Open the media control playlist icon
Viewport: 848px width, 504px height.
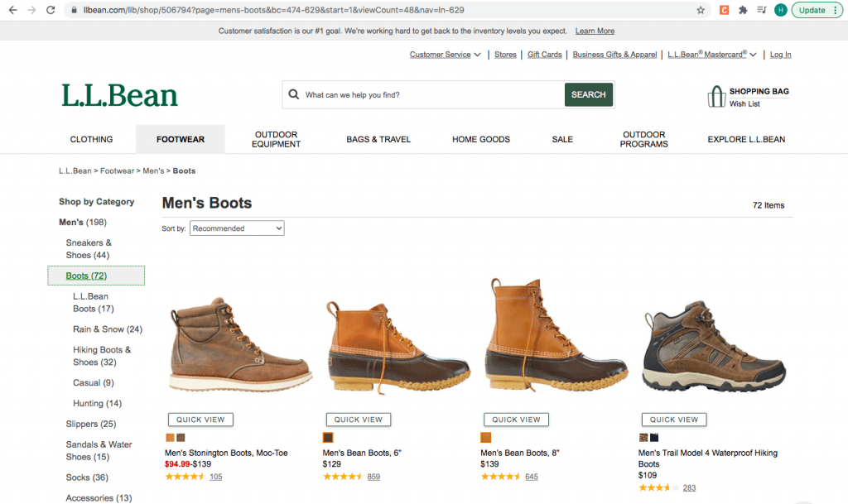(762, 10)
